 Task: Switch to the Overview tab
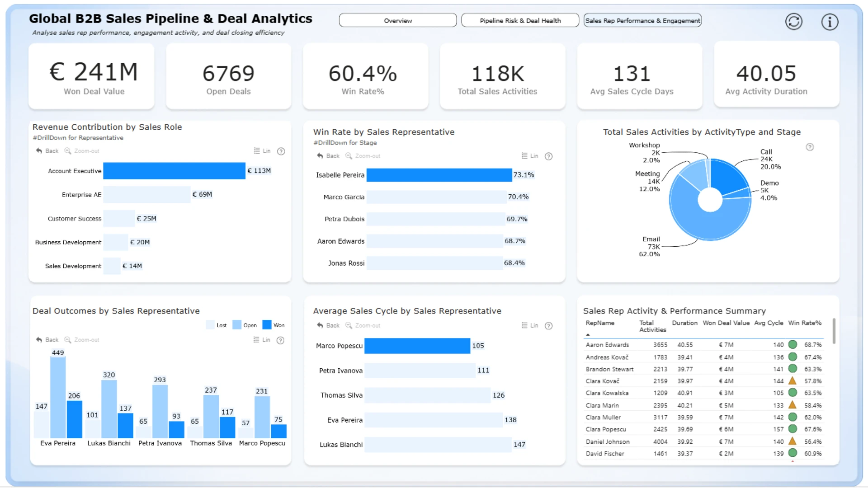pyautogui.click(x=398, y=20)
